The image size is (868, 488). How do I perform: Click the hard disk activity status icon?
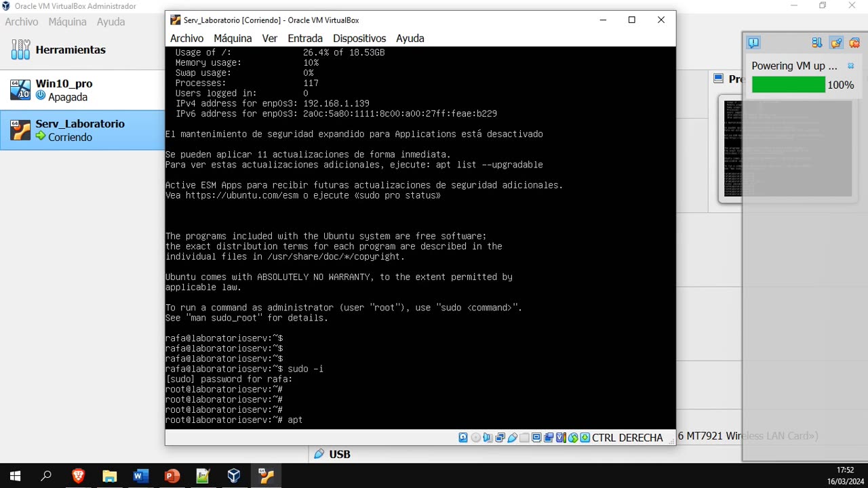coord(463,438)
